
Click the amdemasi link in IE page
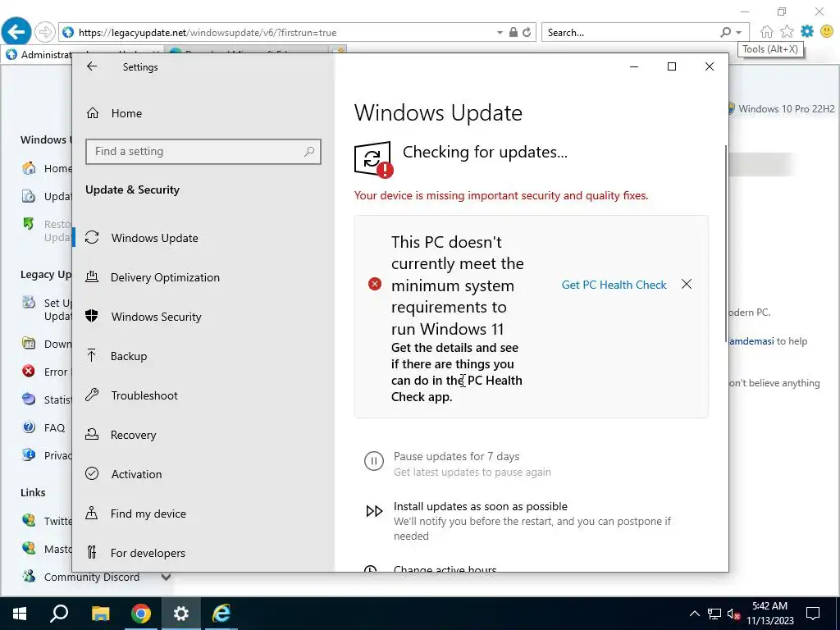pyautogui.click(x=751, y=341)
